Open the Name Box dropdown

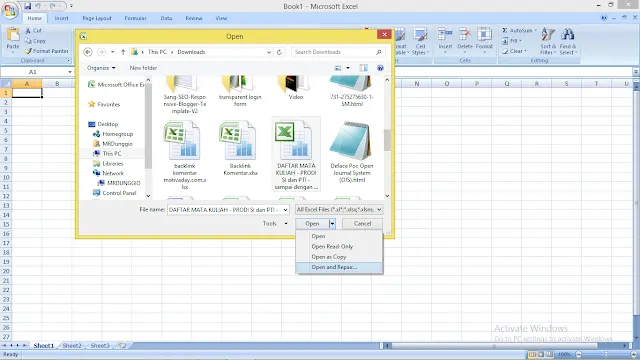(70, 72)
